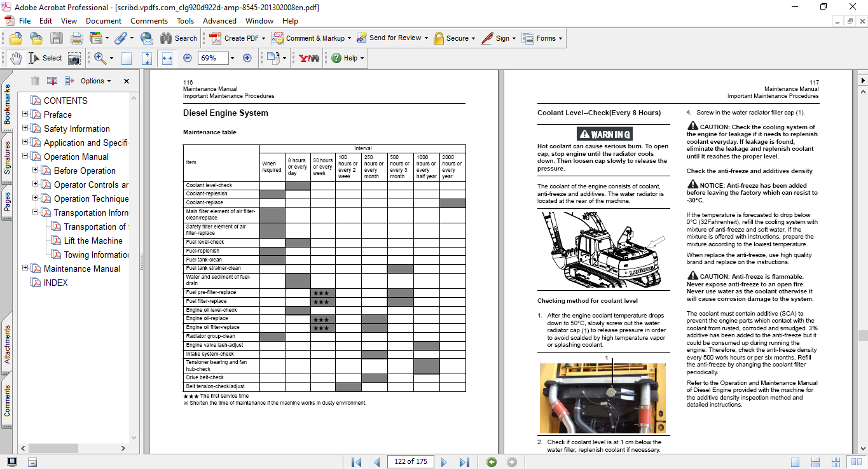The height and width of the screenshot is (469, 868).
Task: Click the page number input field
Action: coord(411,462)
